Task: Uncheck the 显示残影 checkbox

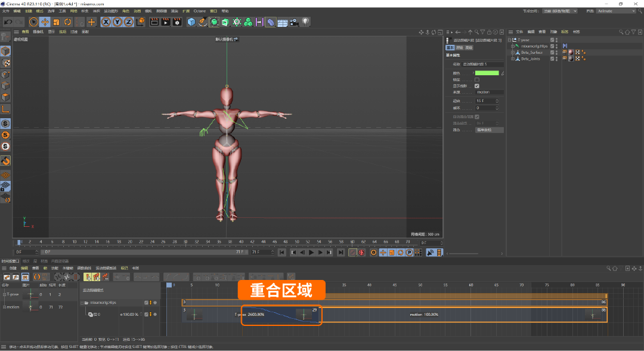Action: pos(477,86)
